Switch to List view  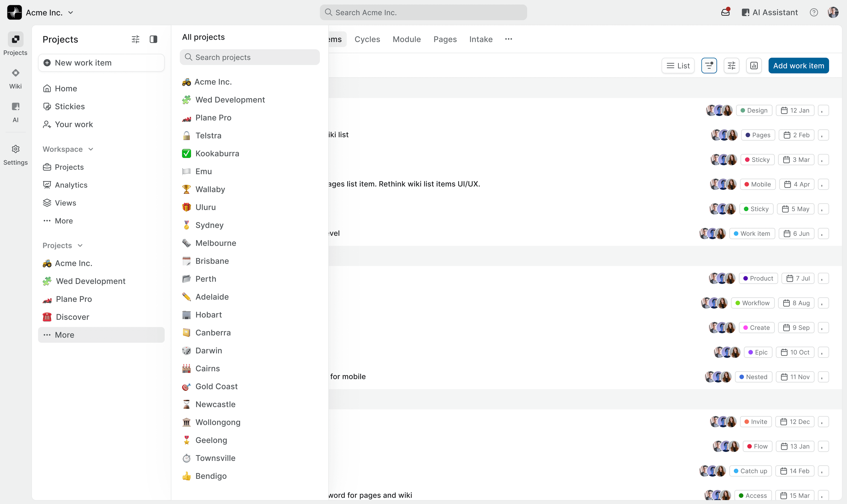[678, 65]
